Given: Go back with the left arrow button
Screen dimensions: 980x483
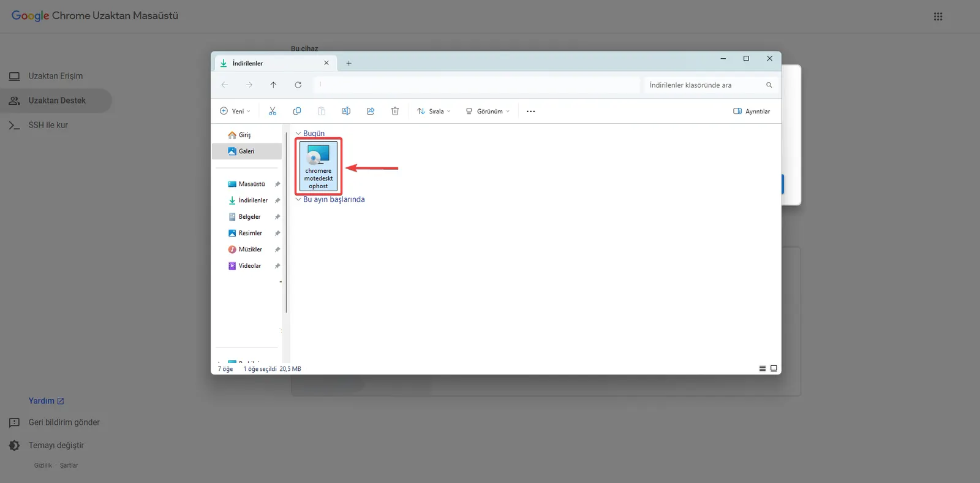Looking at the screenshot, I should 225,85.
